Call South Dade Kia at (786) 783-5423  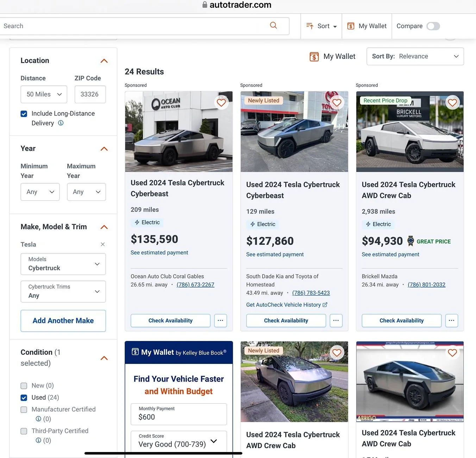[311, 293]
